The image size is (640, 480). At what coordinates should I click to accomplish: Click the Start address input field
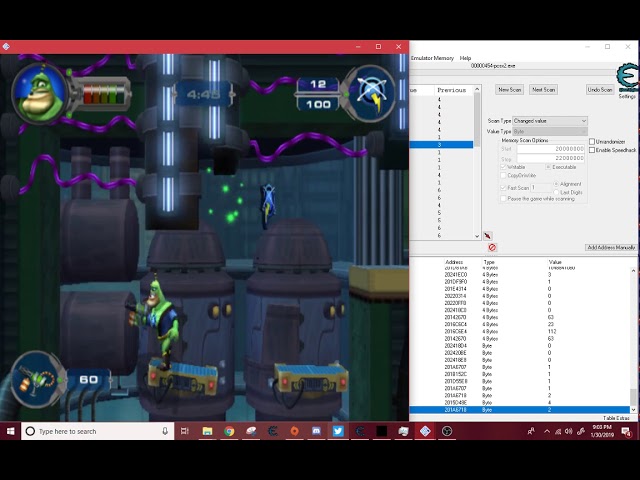coord(551,149)
